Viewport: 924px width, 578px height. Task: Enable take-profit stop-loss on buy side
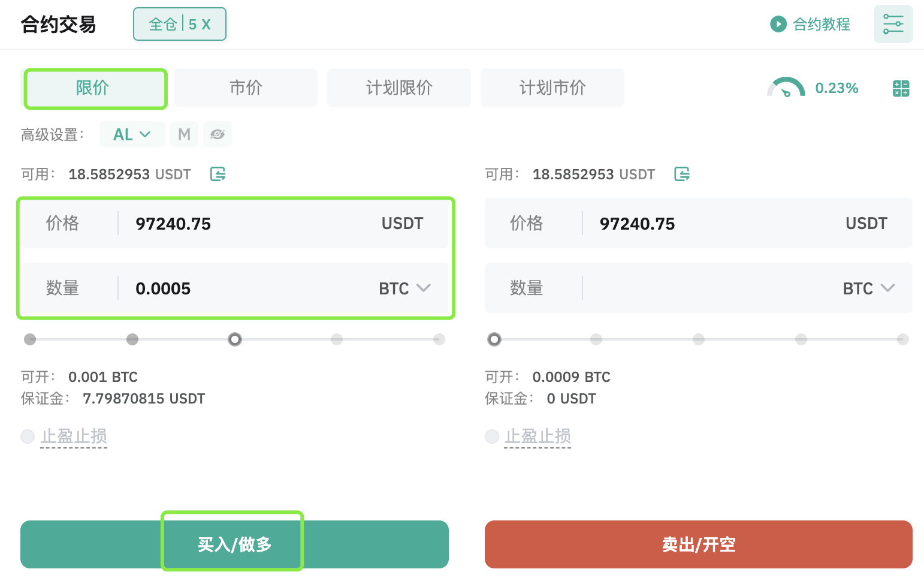[28, 436]
